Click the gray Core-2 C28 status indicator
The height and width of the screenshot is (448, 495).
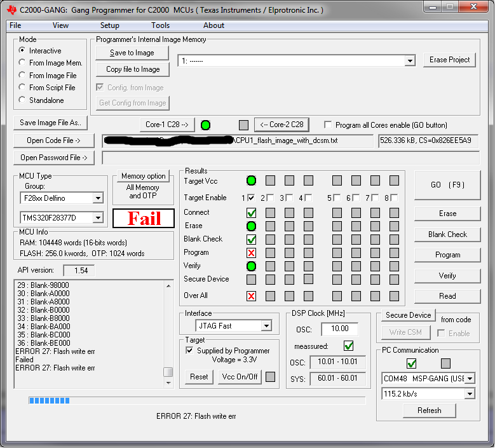pos(243,125)
